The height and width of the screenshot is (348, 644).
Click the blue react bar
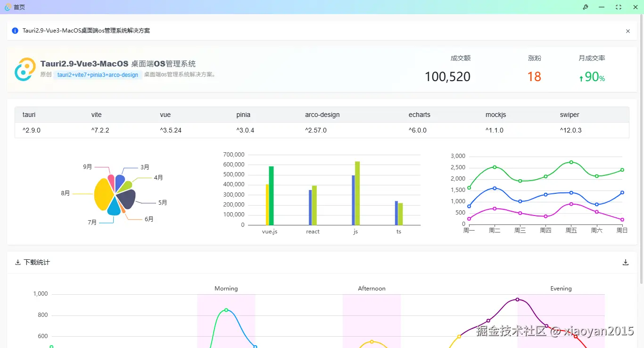point(310,207)
